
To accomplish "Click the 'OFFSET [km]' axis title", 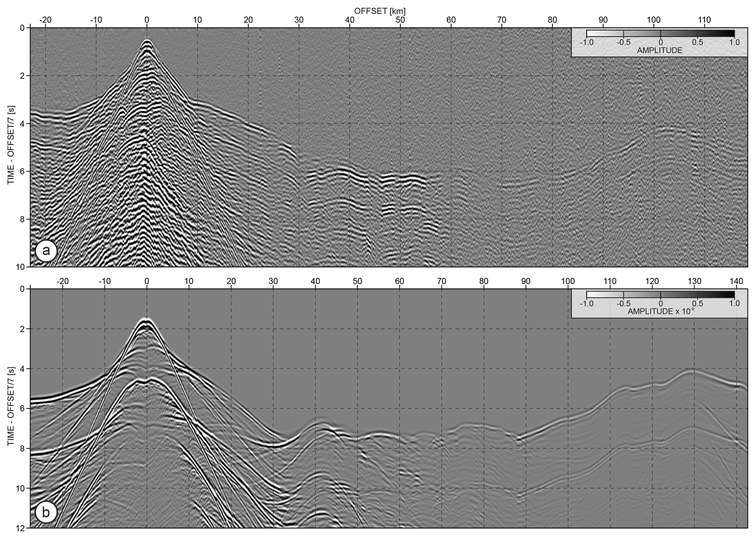I will tap(380, 11).
